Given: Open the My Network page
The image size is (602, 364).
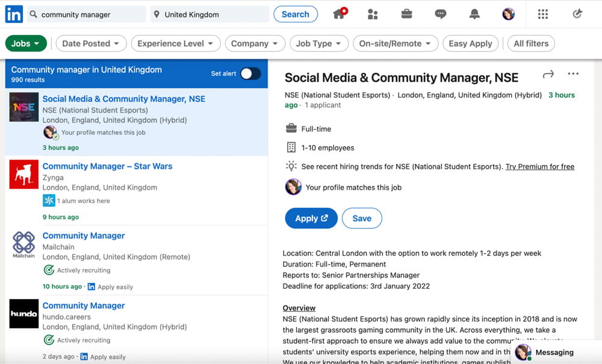Looking at the screenshot, I should [373, 13].
